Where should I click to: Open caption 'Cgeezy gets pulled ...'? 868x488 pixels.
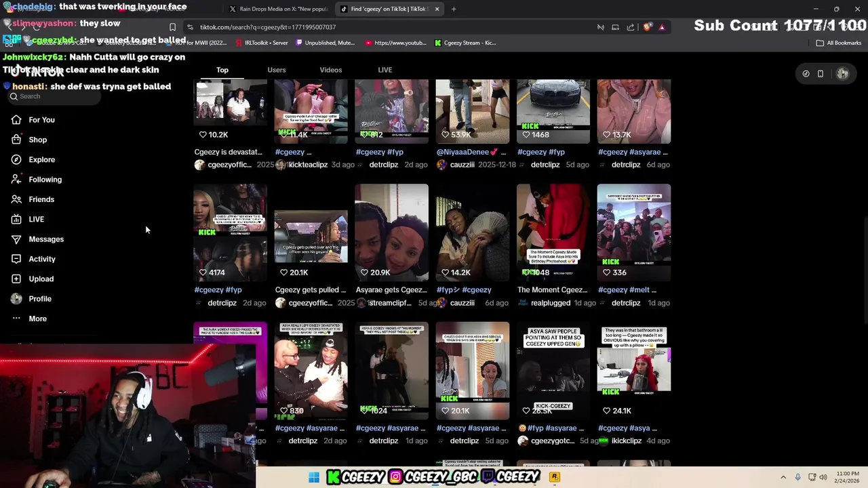pos(310,290)
